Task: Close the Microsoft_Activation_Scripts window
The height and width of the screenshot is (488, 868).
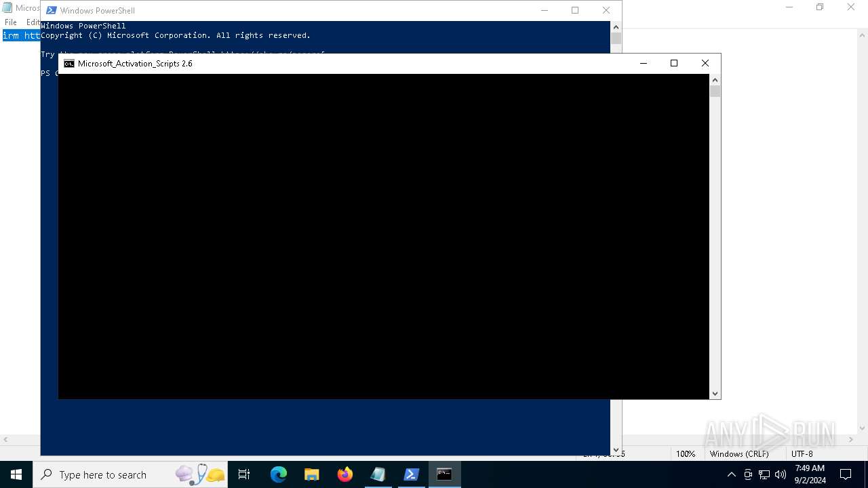Action: (x=705, y=64)
